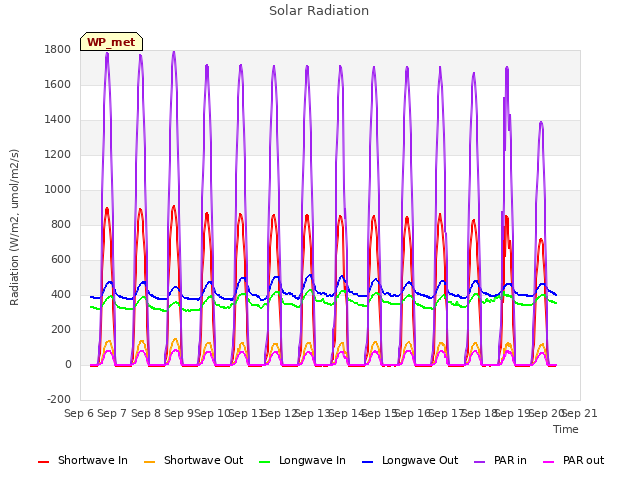The height and width of the screenshot is (480, 640).
Task: Click the Sep 7 x-axis label
Action: 112,413
